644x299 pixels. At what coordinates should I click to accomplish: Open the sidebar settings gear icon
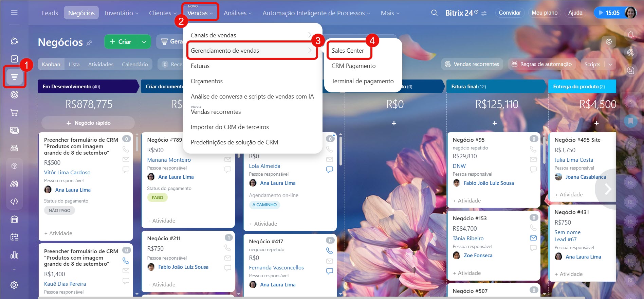pos(14,285)
